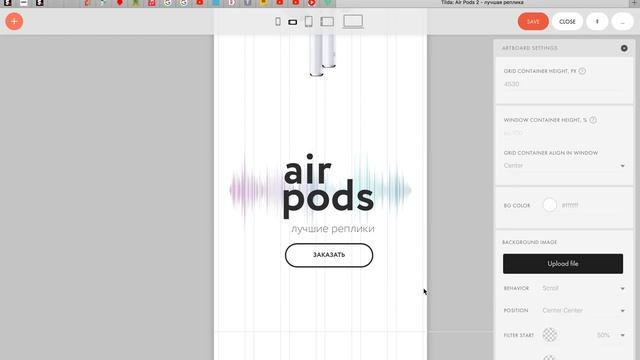Switch to phone portrait preview
The image size is (640, 360).
point(278,22)
